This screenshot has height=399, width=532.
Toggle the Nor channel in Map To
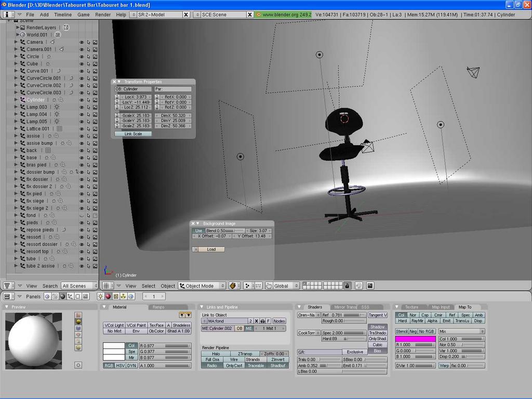pos(413,315)
